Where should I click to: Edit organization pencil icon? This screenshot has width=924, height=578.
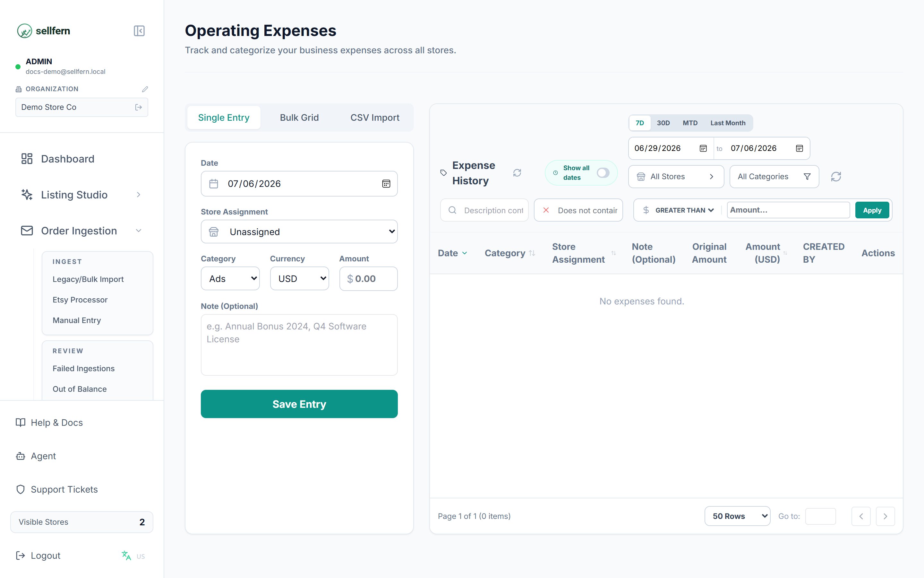(145, 89)
